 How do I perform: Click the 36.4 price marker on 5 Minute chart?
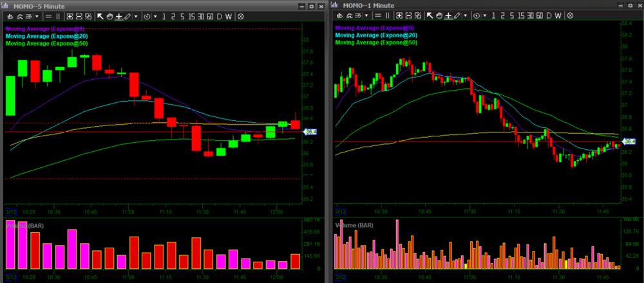tap(310, 131)
